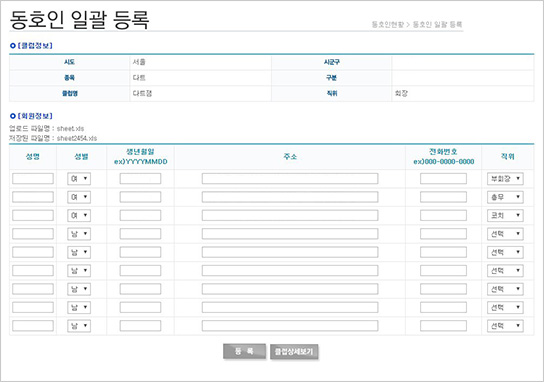The height and width of the screenshot is (382, 545).
Task: Click the 성별 column header
Action: click(x=81, y=157)
